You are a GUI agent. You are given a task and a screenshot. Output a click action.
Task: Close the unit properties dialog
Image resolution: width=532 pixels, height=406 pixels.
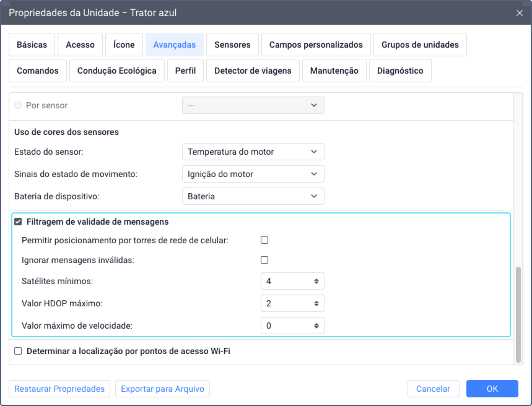519,12
